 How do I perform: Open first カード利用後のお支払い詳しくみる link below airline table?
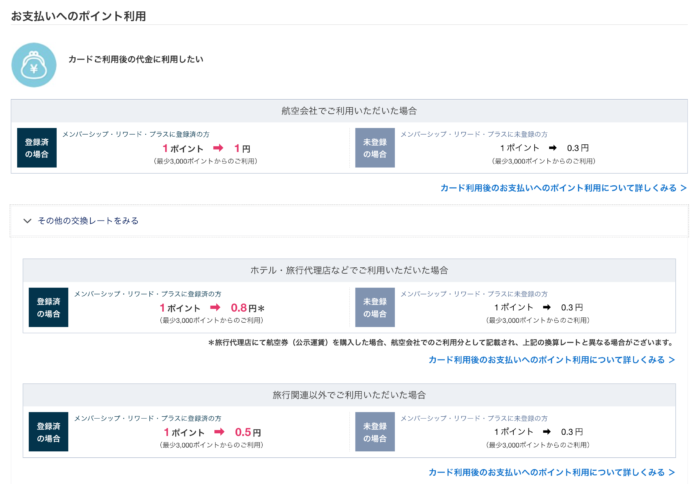tap(563, 188)
